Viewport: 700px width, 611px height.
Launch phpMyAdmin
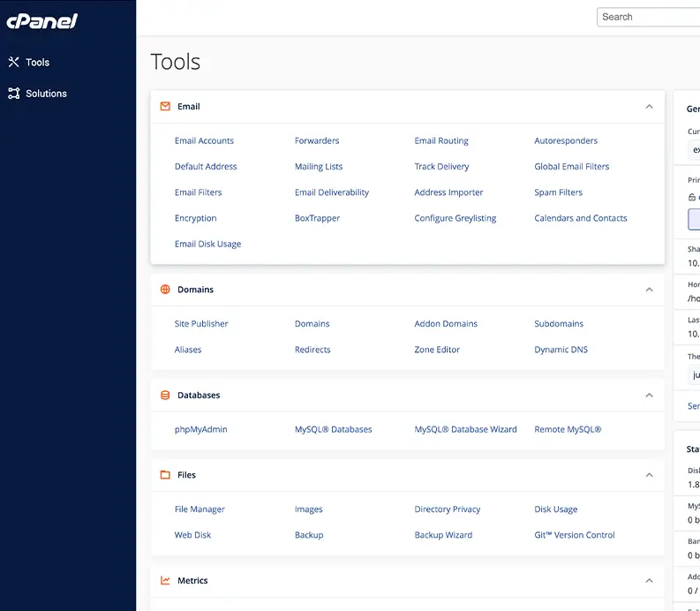(200, 429)
